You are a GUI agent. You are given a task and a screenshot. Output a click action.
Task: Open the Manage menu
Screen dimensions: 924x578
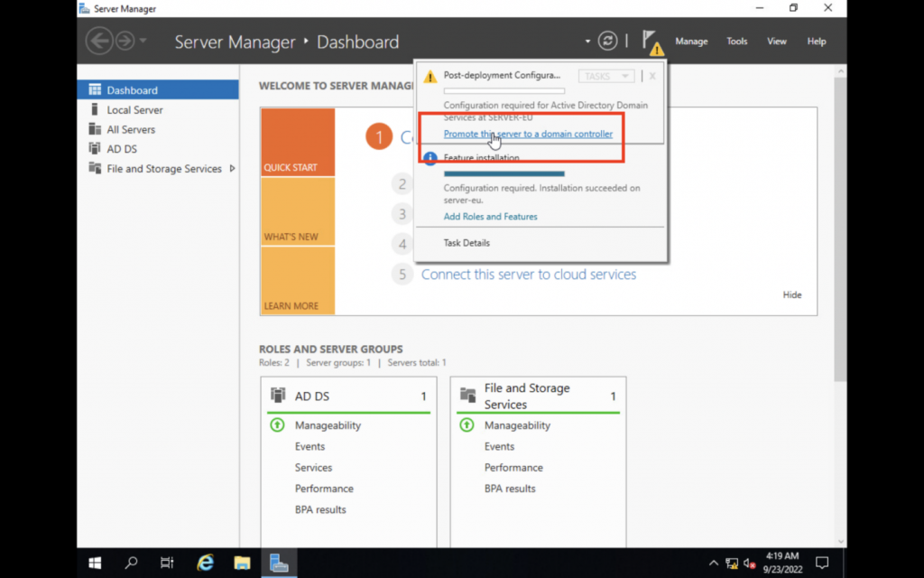click(x=691, y=42)
